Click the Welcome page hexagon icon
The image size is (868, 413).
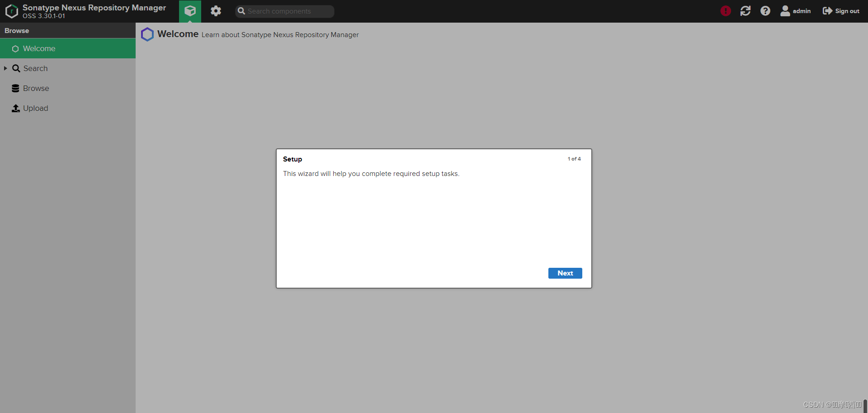pyautogui.click(x=147, y=34)
